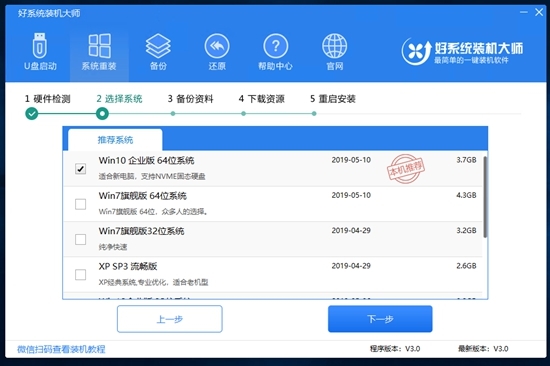Click step 2 选择系统 progress marker
This screenshot has height=366, width=550.
click(x=102, y=114)
